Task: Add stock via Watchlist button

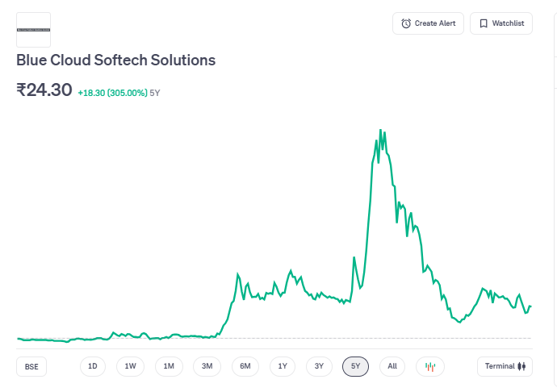Action: click(501, 23)
